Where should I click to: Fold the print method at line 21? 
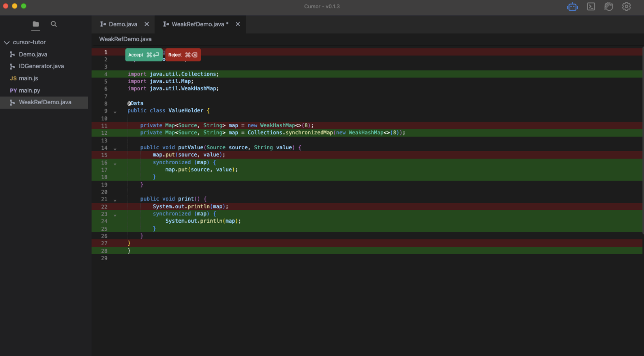pyautogui.click(x=115, y=200)
